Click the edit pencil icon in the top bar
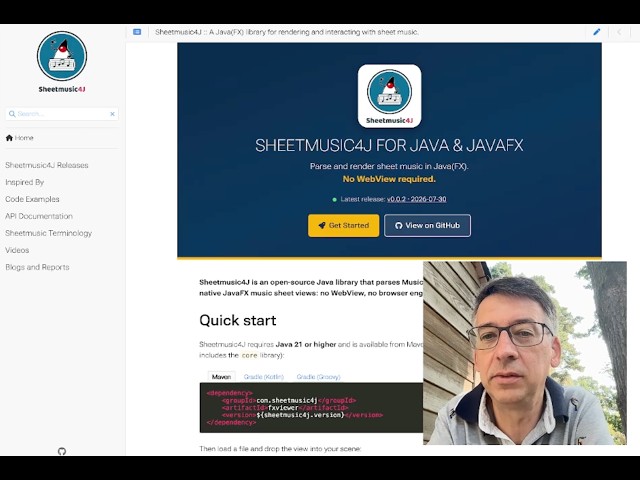Screen dimensions: 640x480 pos(597,32)
